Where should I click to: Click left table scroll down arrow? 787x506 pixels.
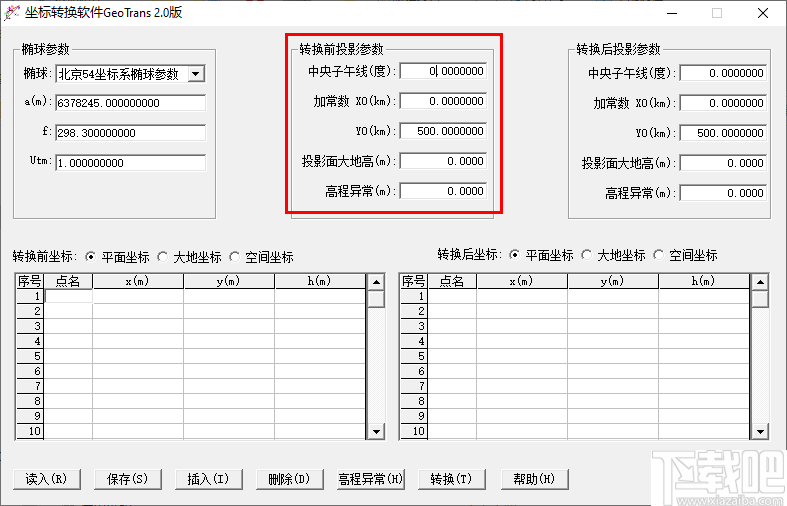tap(376, 431)
